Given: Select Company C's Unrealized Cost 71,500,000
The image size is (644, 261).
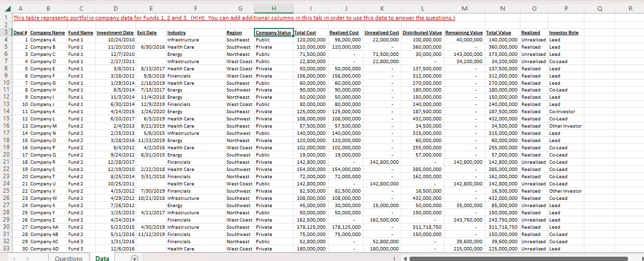Looking at the screenshot, I should point(382,54).
